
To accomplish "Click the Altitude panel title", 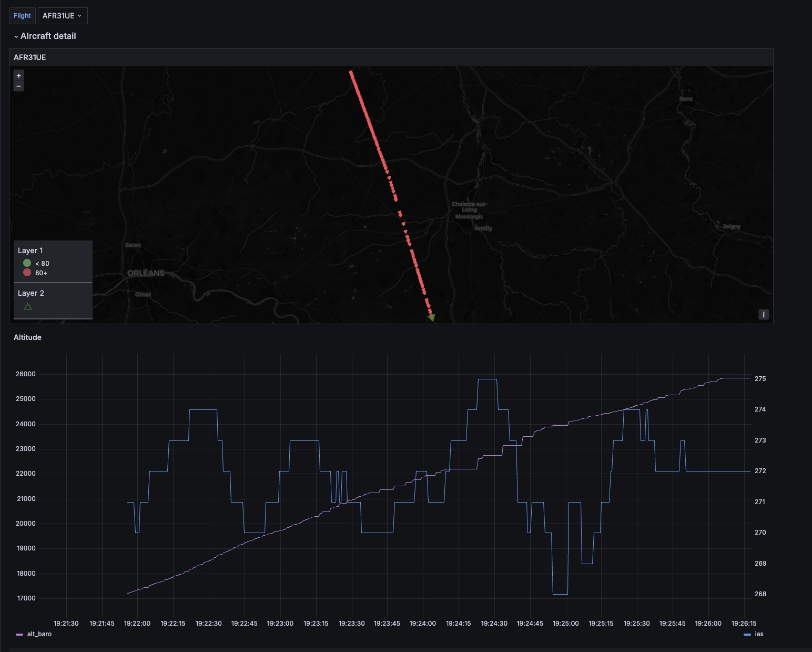I will point(27,337).
